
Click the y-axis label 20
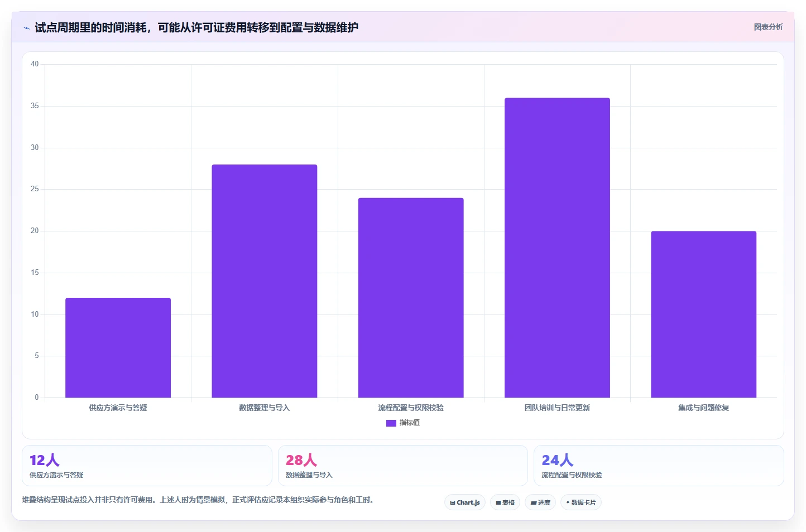tap(35, 231)
